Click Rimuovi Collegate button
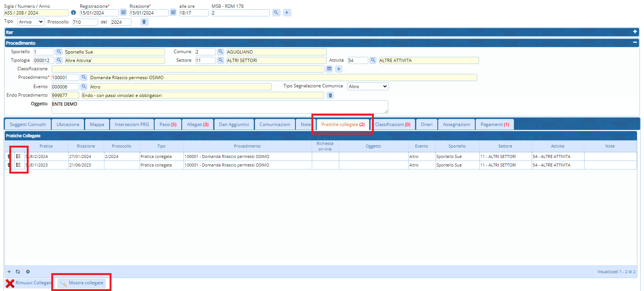Image resolution: width=644 pixels, height=291 pixels. (x=29, y=283)
